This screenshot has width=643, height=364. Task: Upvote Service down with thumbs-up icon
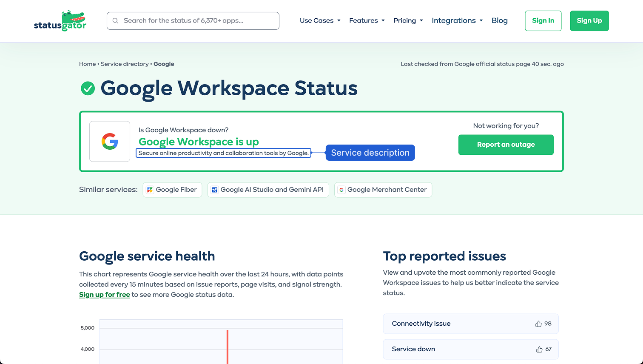tap(539, 349)
